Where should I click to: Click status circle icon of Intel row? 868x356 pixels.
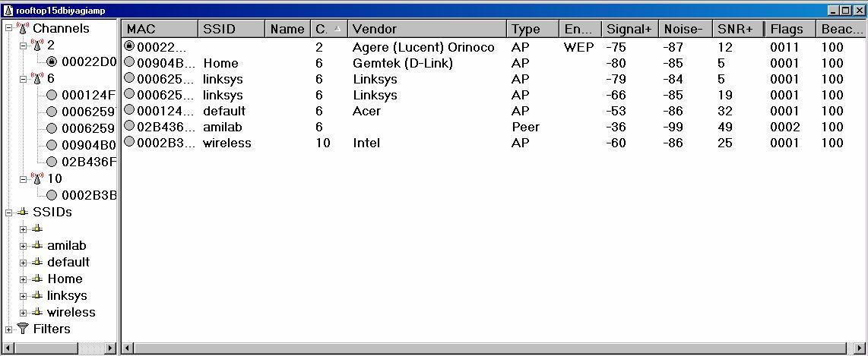[x=129, y=142]
